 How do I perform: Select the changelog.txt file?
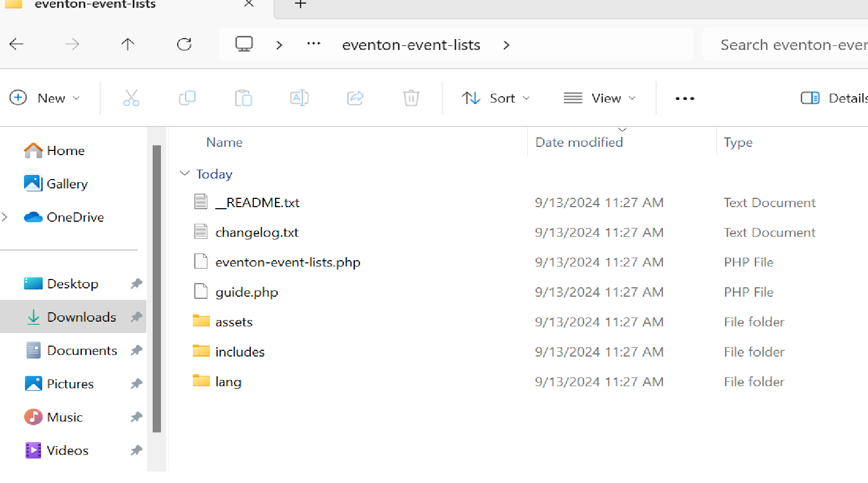tap(257, 232)
